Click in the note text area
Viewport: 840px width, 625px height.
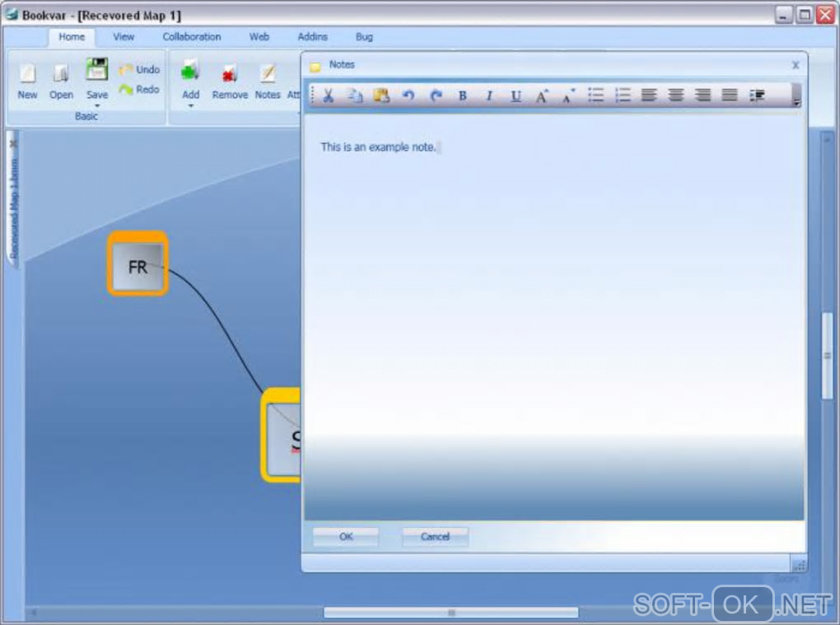coord(554,316)
